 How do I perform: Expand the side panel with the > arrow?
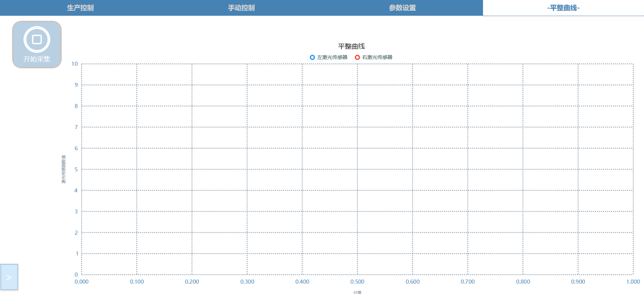9,277
